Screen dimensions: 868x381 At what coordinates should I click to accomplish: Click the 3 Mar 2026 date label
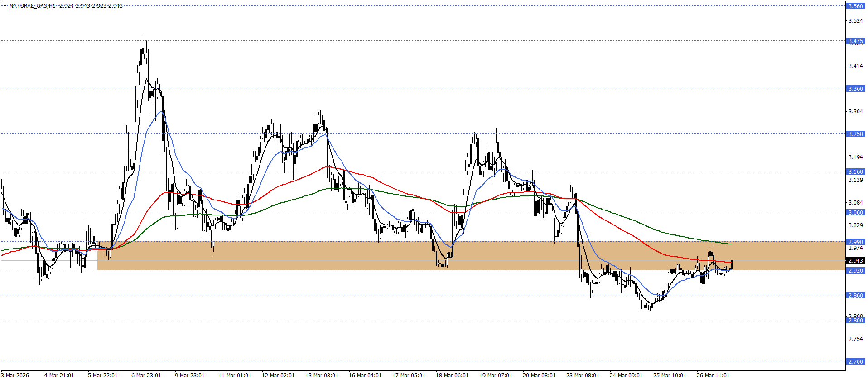pyautogui.click(x=15, y=375)
